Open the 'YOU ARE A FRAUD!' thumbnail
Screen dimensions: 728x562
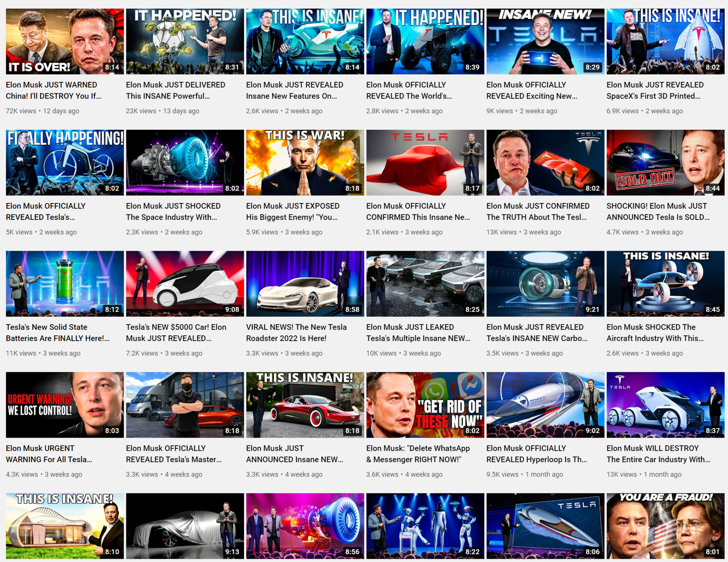[665, 526]
